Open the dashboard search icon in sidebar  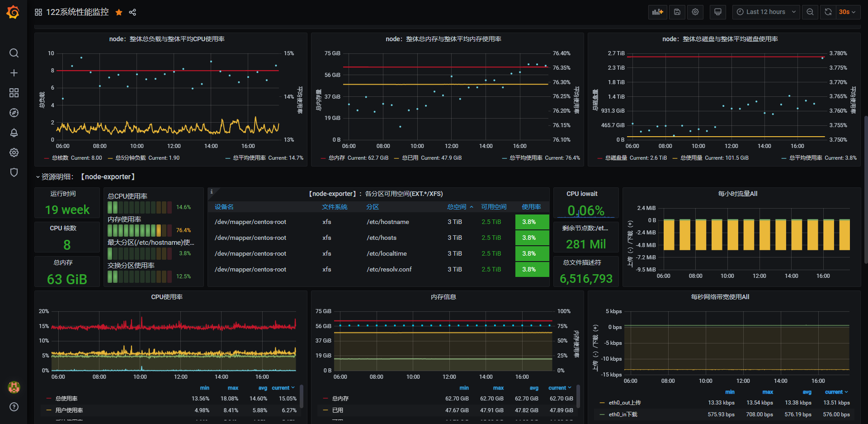(x=14, y=53)
